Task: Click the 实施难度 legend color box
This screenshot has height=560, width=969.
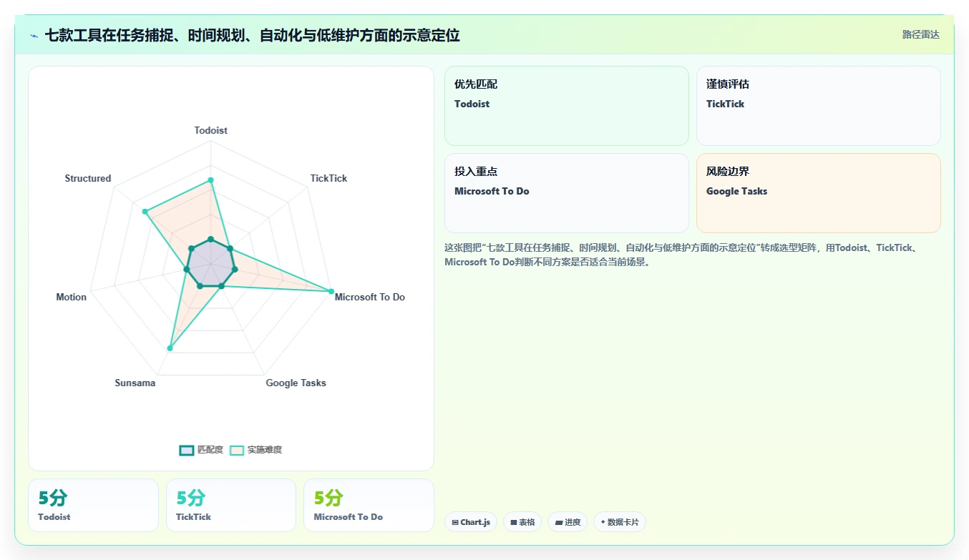Action: coord(237,450)
